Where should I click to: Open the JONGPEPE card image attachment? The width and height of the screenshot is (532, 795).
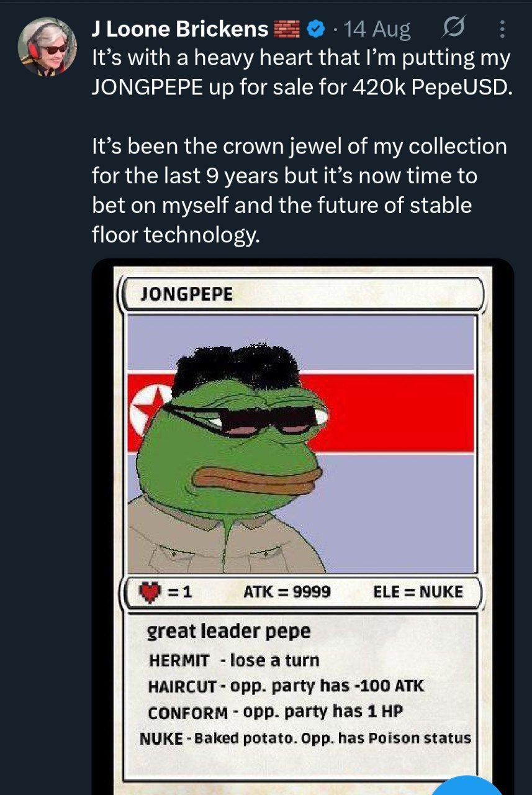(x=303, y=527)
